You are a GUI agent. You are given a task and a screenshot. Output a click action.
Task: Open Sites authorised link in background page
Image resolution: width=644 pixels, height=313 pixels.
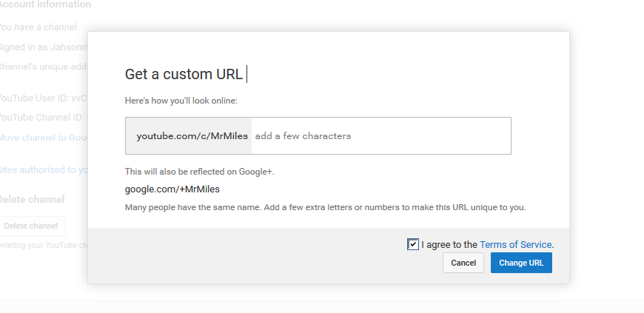[x=44, y=169]
